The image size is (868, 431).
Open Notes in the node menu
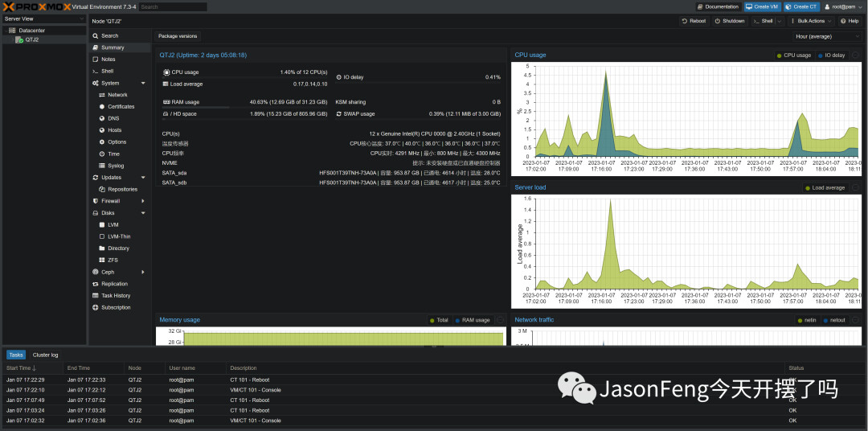(x=108, y=60)
